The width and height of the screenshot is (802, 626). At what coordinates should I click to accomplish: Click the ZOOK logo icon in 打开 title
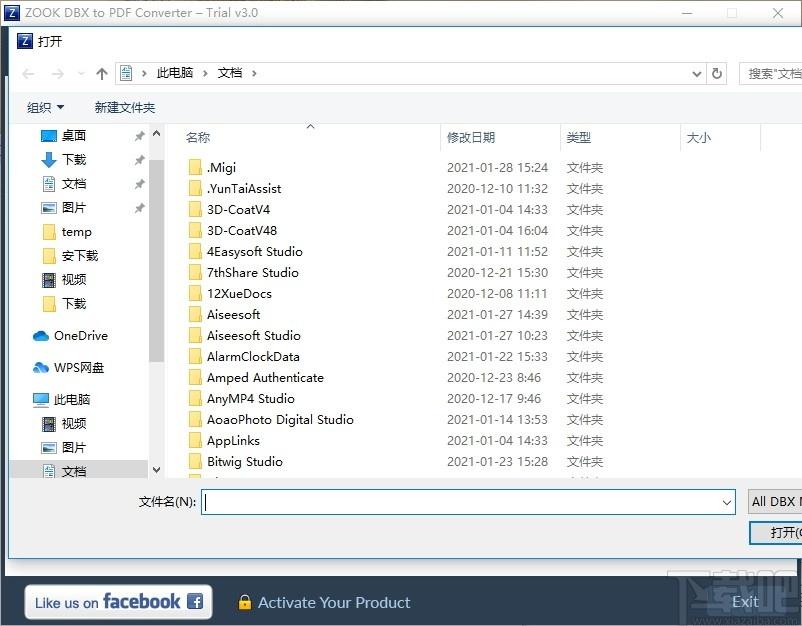[x=25, y=40]
